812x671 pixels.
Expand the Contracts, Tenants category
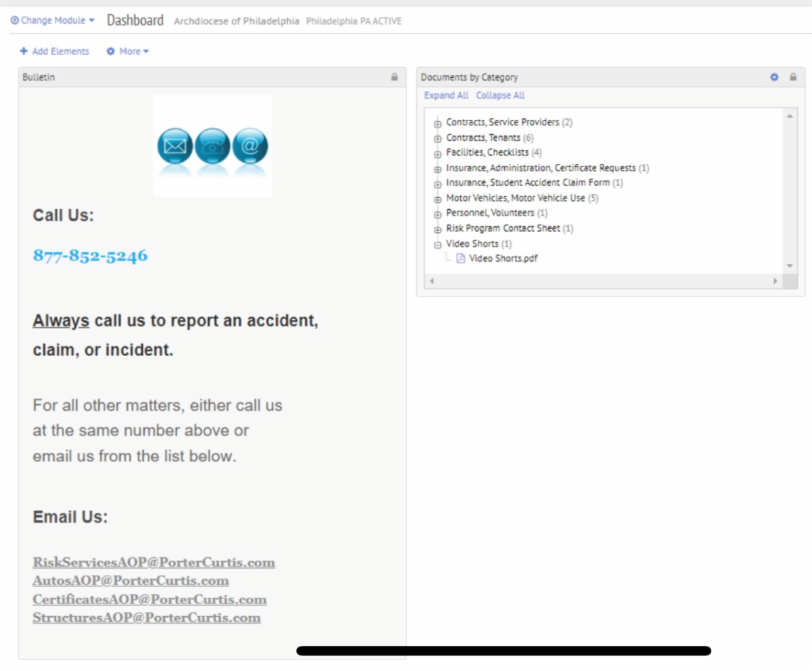click(437, 138)
